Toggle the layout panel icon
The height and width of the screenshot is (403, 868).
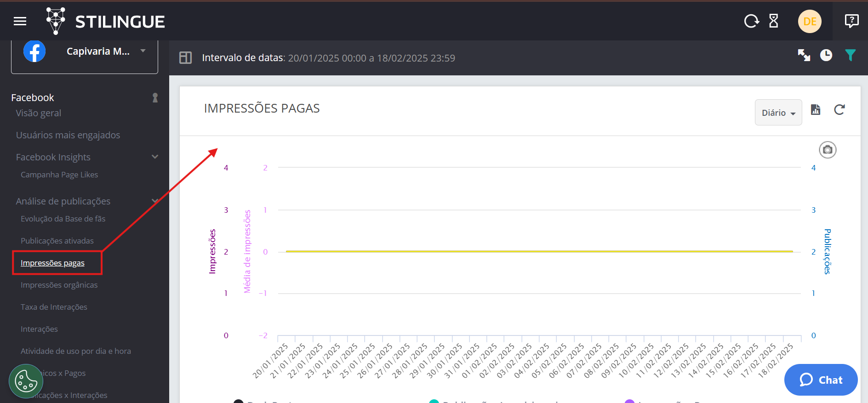click(x=186, y=58)
